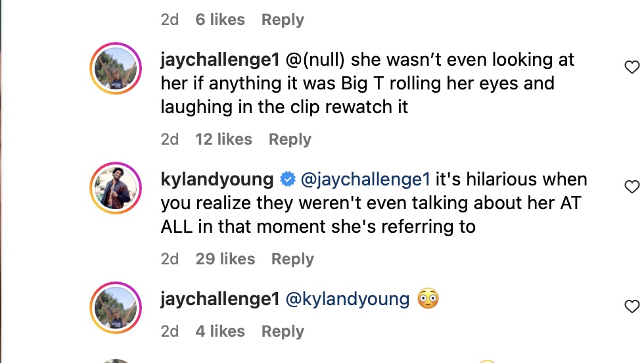This screenshot has height=363, width=644.
Task: See the 4 likes list
Action: (220, 331)
